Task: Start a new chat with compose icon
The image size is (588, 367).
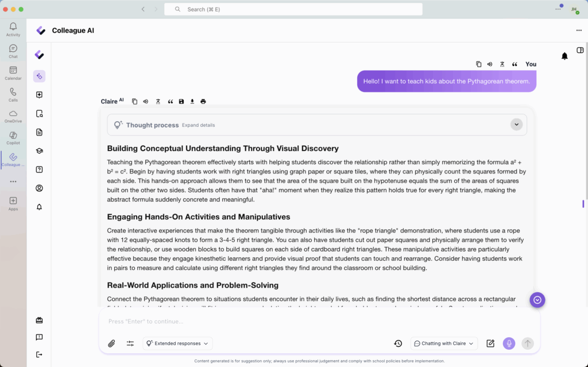Action: point(490,343)
